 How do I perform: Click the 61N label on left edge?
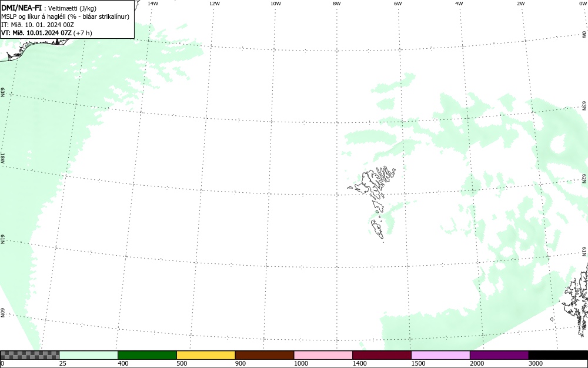[x=2, y=240]
